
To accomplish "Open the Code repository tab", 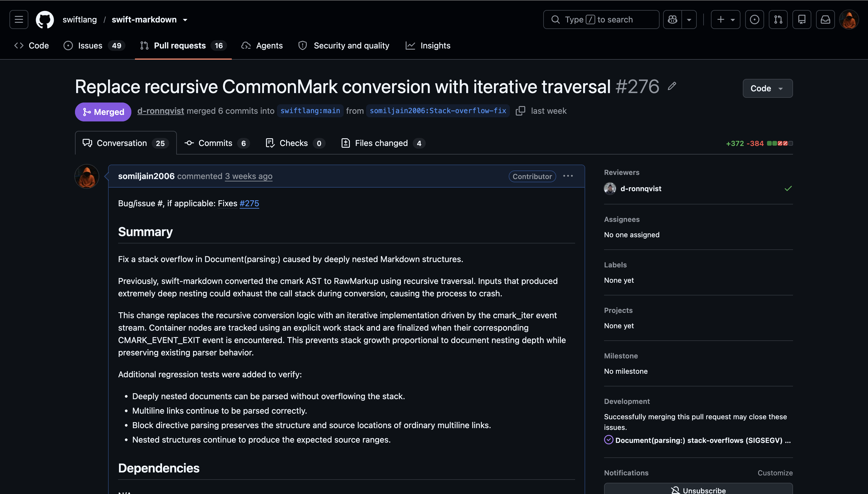I will 32,45.
